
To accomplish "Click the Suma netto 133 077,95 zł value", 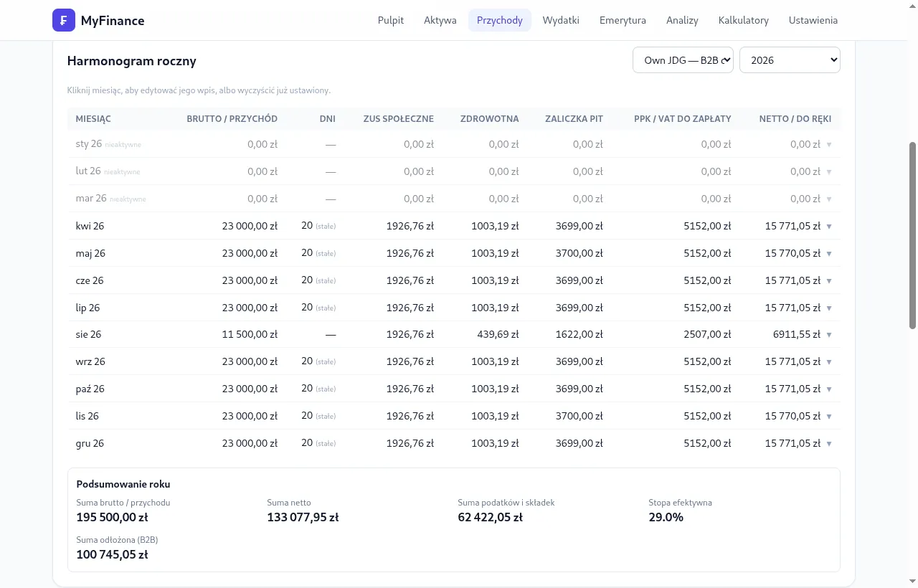I will coord(303,517).
